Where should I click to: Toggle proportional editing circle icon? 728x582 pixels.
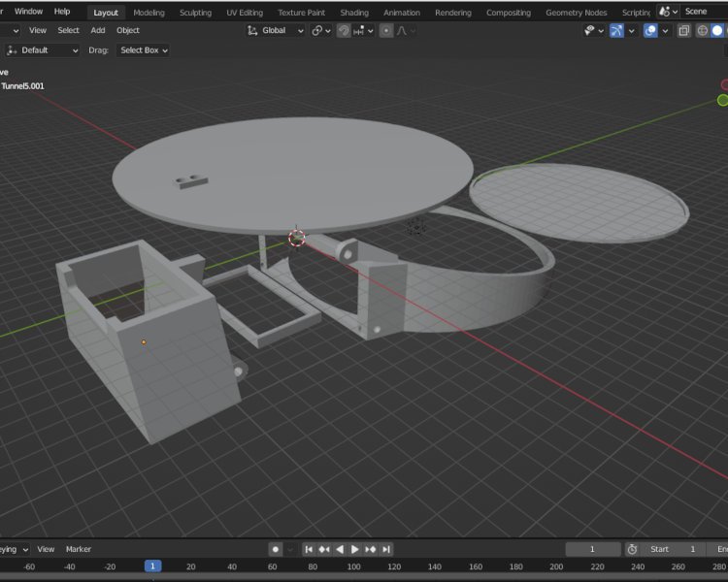pos(385,31)
